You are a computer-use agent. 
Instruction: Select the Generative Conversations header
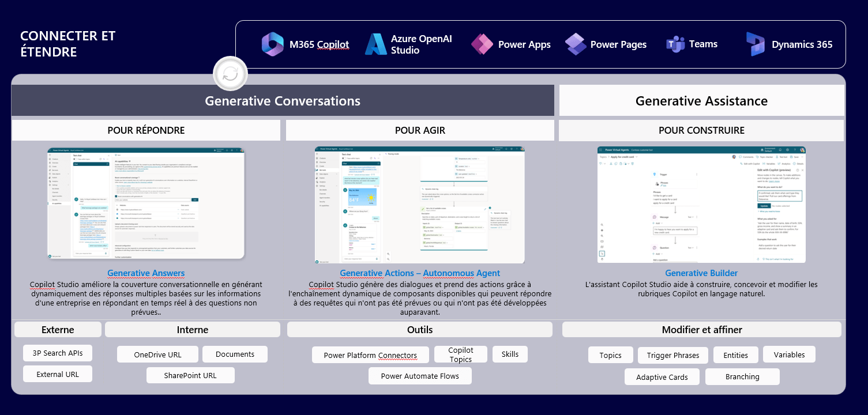[283, 101]
